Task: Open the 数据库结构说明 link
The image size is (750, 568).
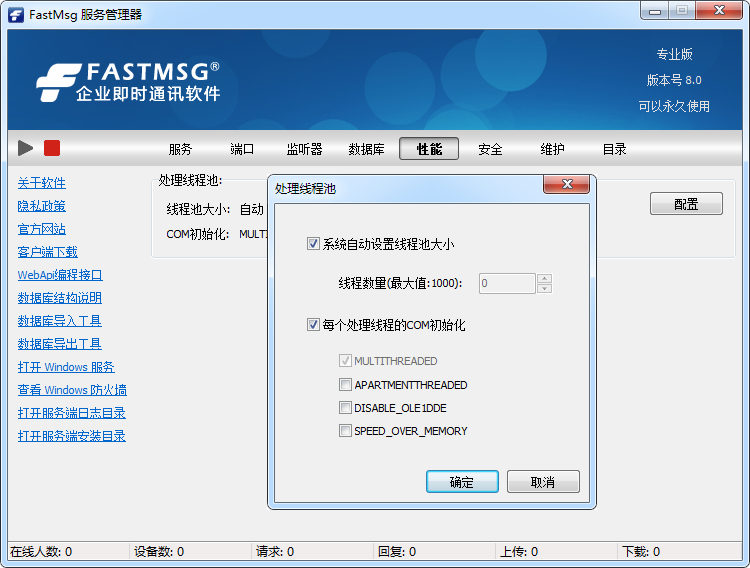Action: (x=60, y=298)
